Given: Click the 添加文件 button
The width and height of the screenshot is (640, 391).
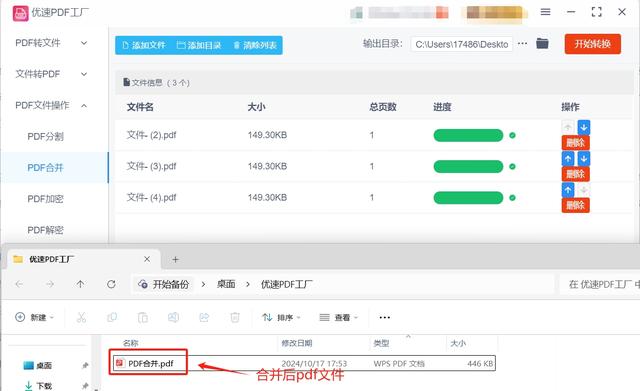Looking at the screenshot, I should 144,45.
